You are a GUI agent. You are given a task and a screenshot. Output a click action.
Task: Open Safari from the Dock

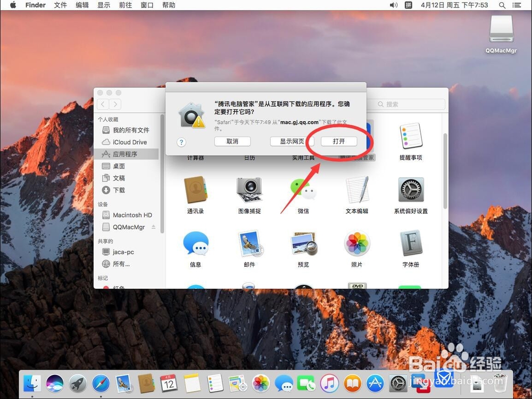coord(101,384)
